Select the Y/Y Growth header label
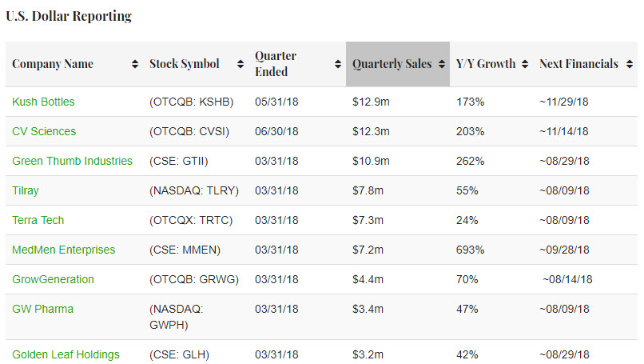 tap(485, 64)
